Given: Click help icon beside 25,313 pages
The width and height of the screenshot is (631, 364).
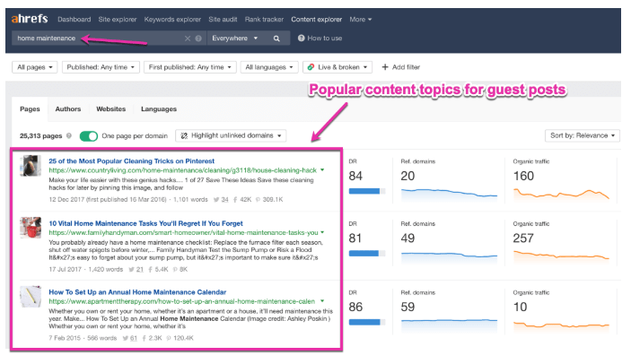Looking at the screenshot, I should [69, 135].
